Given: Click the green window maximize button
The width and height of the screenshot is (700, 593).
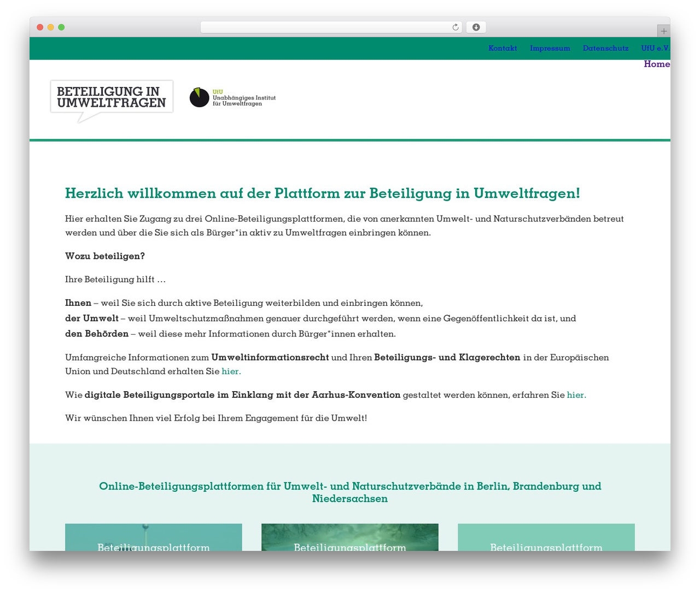Looking at the screenshot, I should click(61, 27).
